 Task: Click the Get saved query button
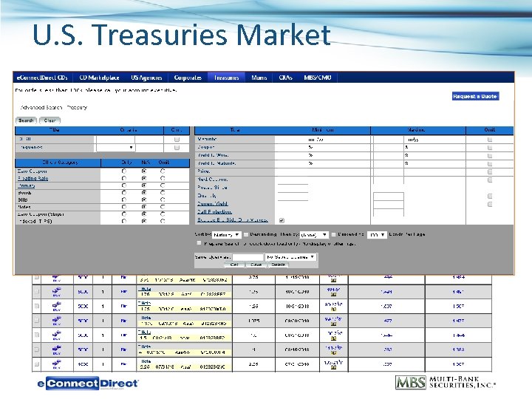click(234, 265)
